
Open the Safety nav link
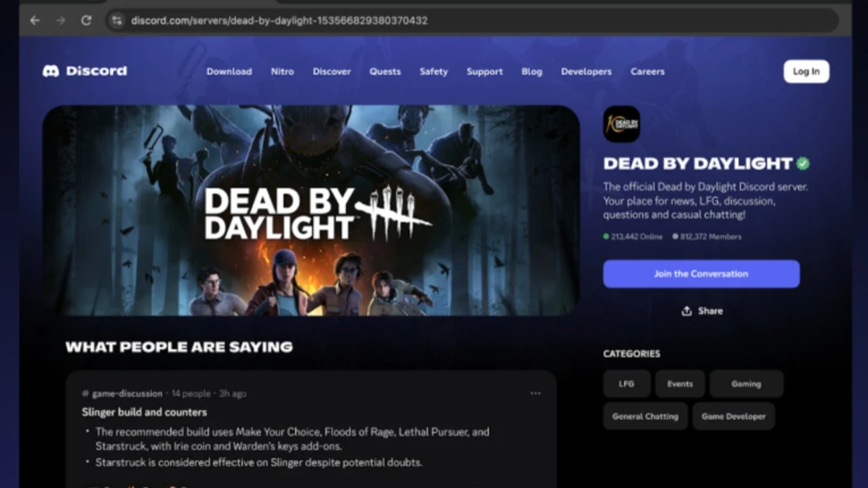pyautogui.click(x=433, y=71)
